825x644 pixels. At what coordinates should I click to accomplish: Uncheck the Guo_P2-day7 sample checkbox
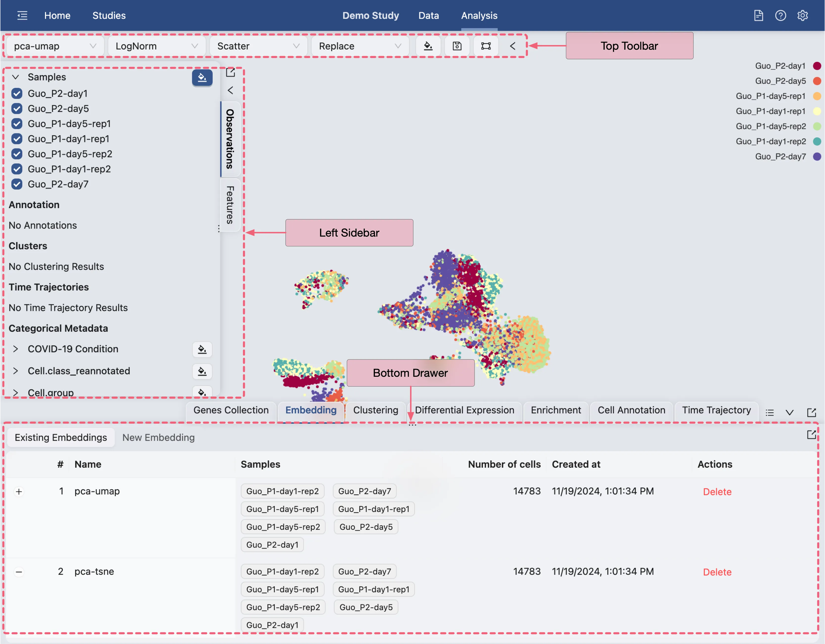click(x=17, y=184)
